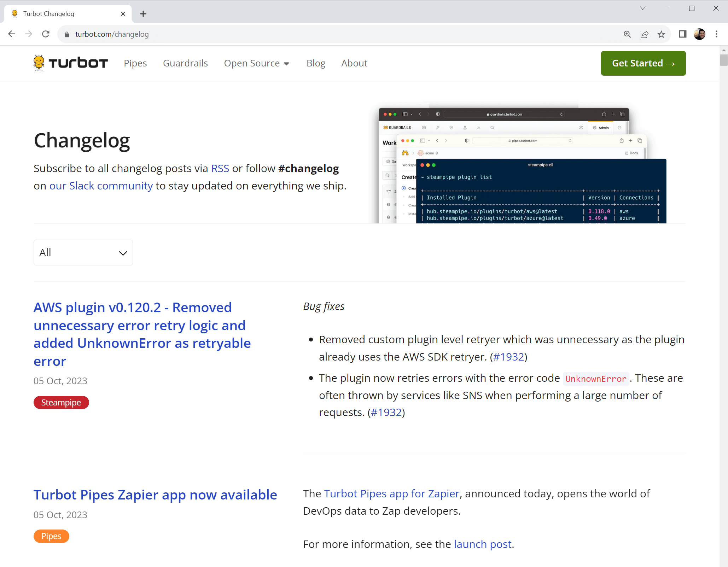Open Turbot Pipes app for Zapier link

(x=392, y=494)
